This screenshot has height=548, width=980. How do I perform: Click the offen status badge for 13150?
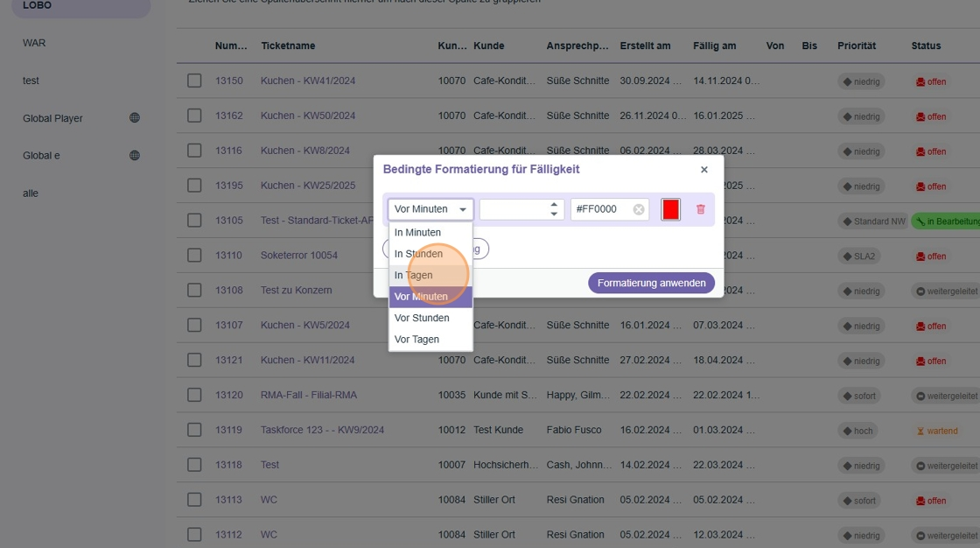click(x=931, y=82)
